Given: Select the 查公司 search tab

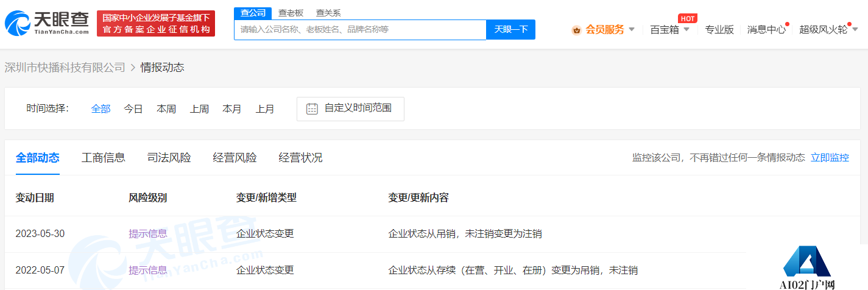Looking at the screenshot, I should tap(252, 13).
